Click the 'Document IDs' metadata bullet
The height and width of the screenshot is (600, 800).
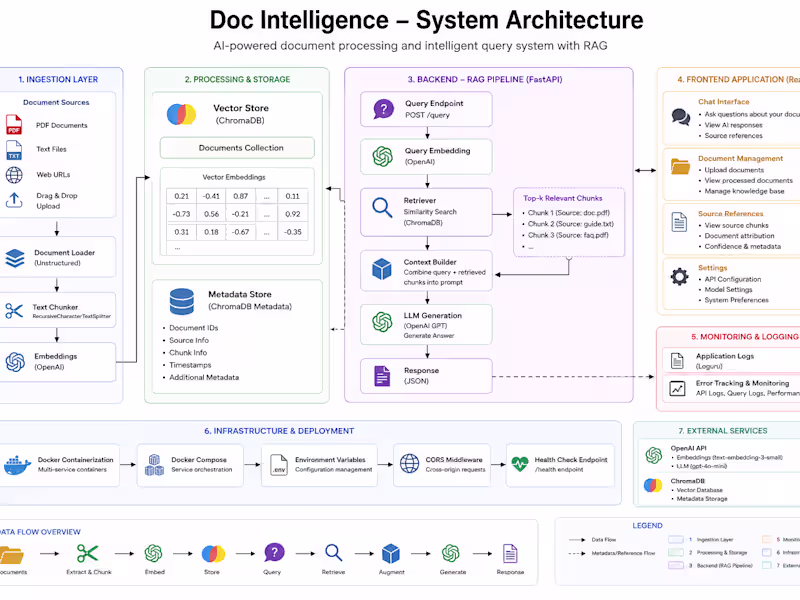pyautogui.click(x=193, y=328)
